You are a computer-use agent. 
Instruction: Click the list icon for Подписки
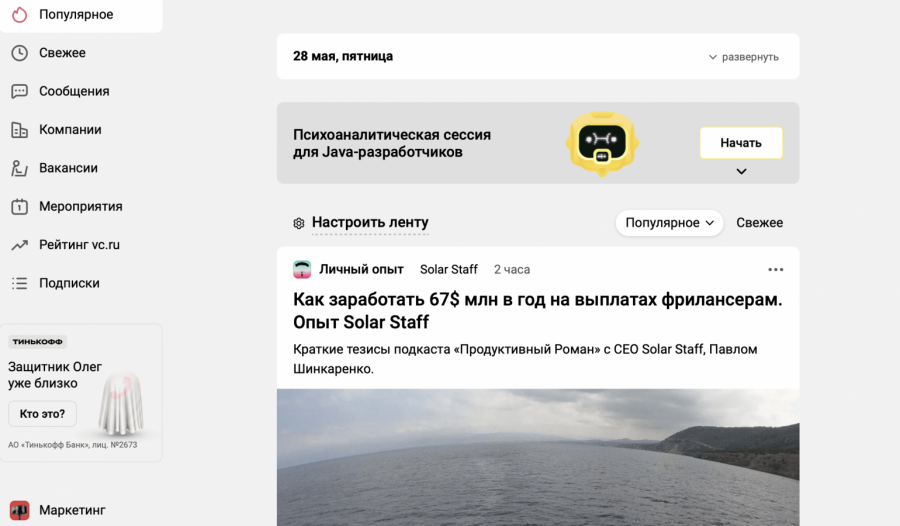click(19, 283)
